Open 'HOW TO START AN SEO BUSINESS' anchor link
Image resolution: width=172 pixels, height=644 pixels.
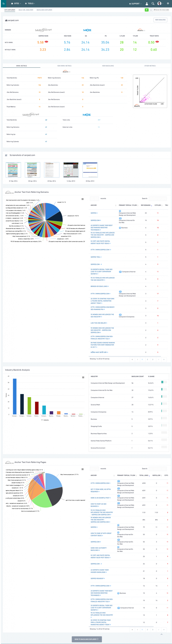98,505
